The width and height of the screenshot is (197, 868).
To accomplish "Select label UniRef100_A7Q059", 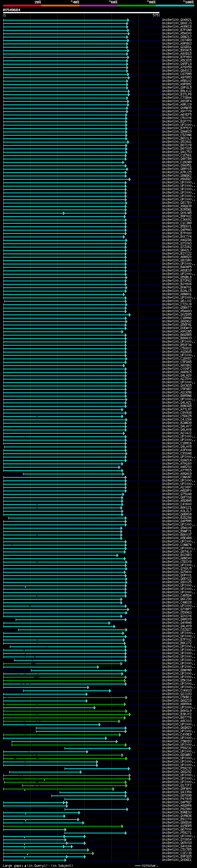I will (177, 67).
